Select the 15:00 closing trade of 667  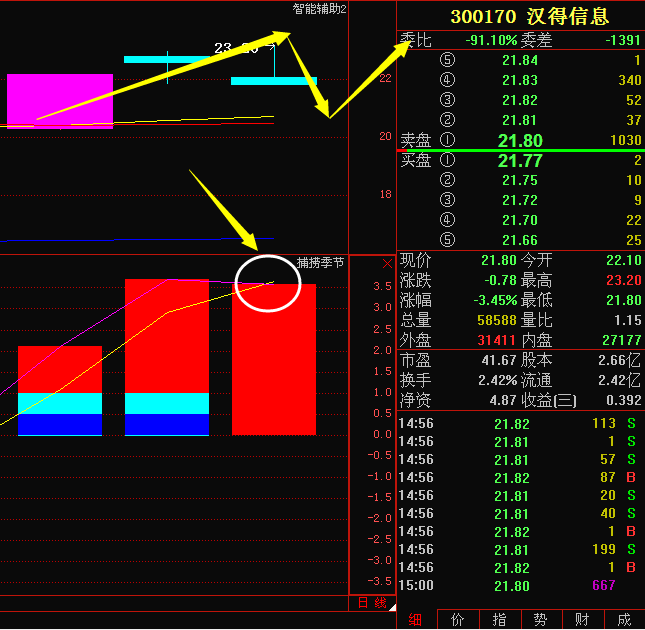point(520,586)
